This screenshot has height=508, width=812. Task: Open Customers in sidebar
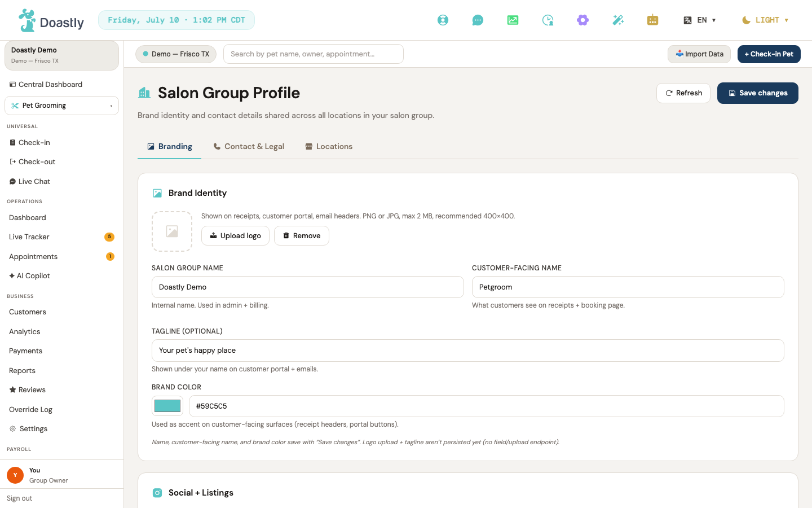(61, 312)
